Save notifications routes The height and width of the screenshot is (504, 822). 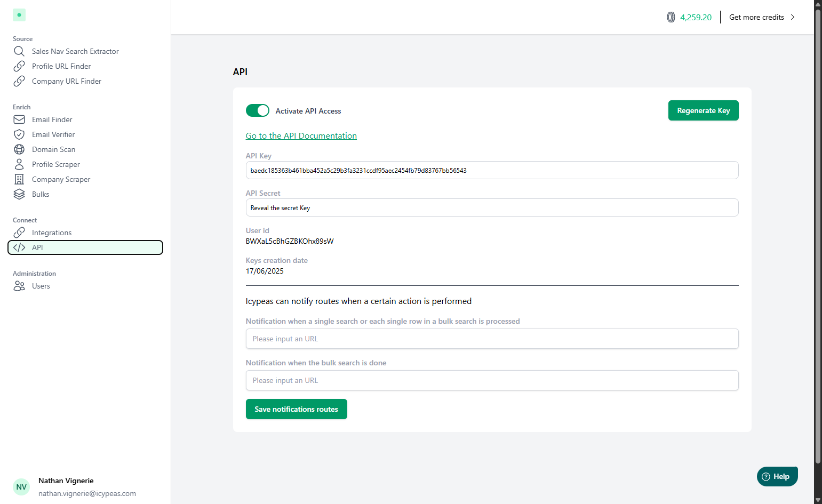pos(296,409)
